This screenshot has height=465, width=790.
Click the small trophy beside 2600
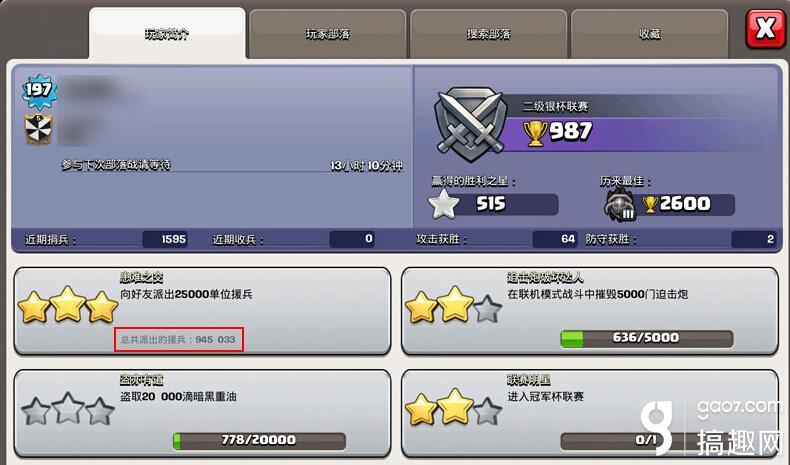pos(650,204)
